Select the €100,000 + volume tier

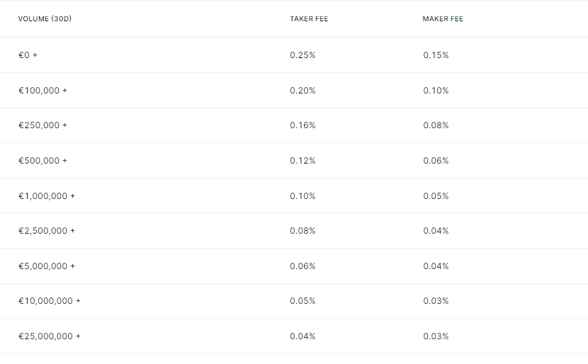[x=43, y=91]
